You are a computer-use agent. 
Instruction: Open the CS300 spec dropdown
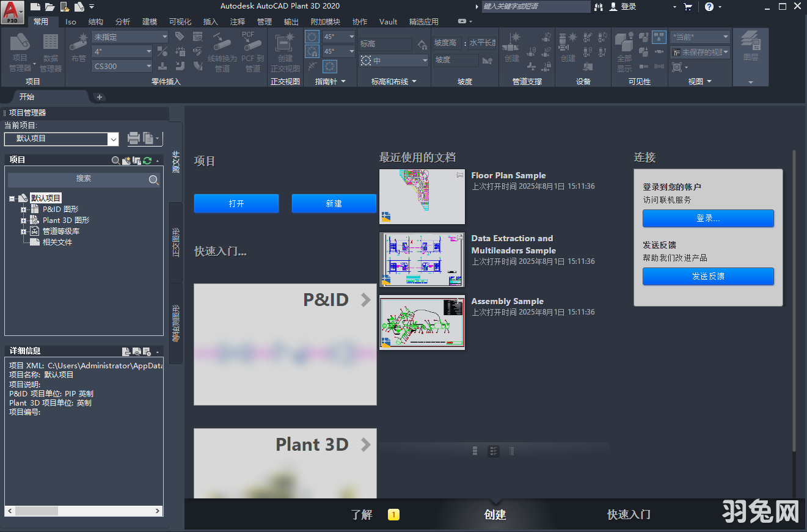pos(122,65)
